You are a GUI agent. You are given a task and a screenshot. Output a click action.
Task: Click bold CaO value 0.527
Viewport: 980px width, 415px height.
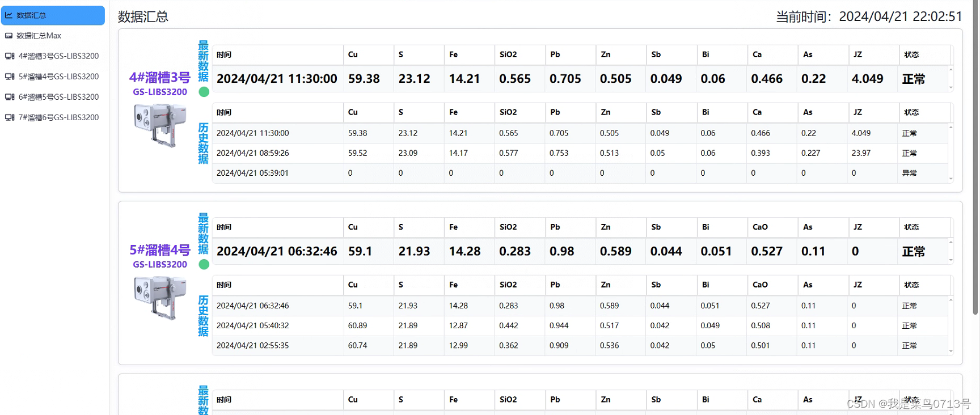(767, 251)
